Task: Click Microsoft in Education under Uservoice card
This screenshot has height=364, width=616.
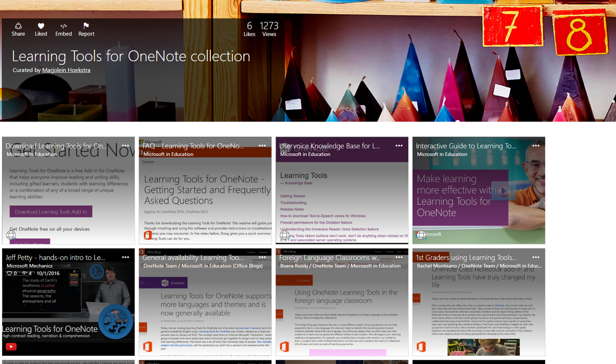Action: tap(305, 154)
